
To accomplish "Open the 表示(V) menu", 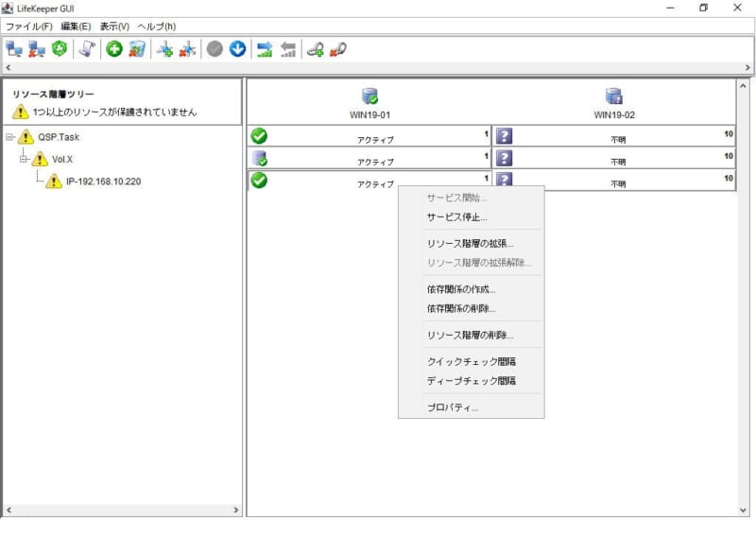I will [114, 26].
